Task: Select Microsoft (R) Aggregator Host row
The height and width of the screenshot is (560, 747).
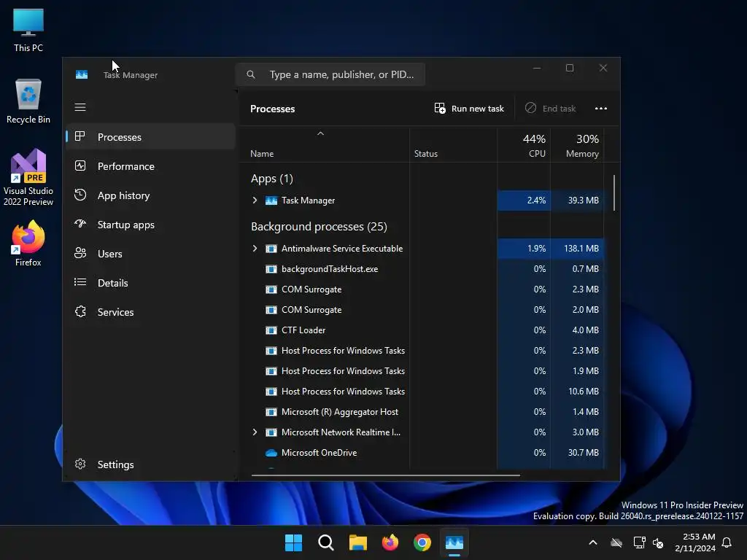Action: [x=422, y=412]
